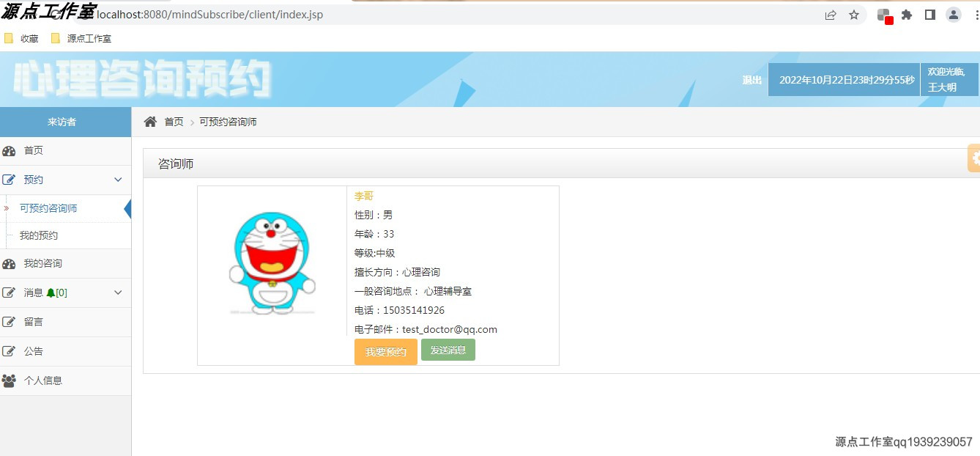Image resolution: width=980 pixels, height=456 pixels.
Task: Open the orange gear settings icon on right edge
Action: [975, 158]
